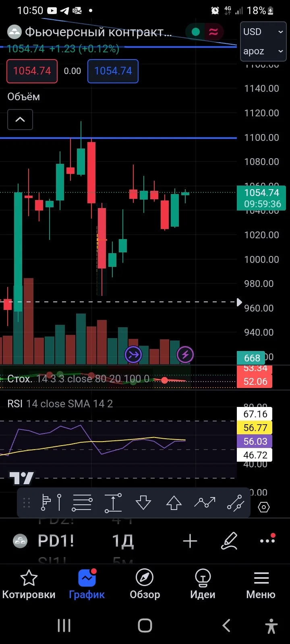Select the arrow down marker tool

click(143, 503)
